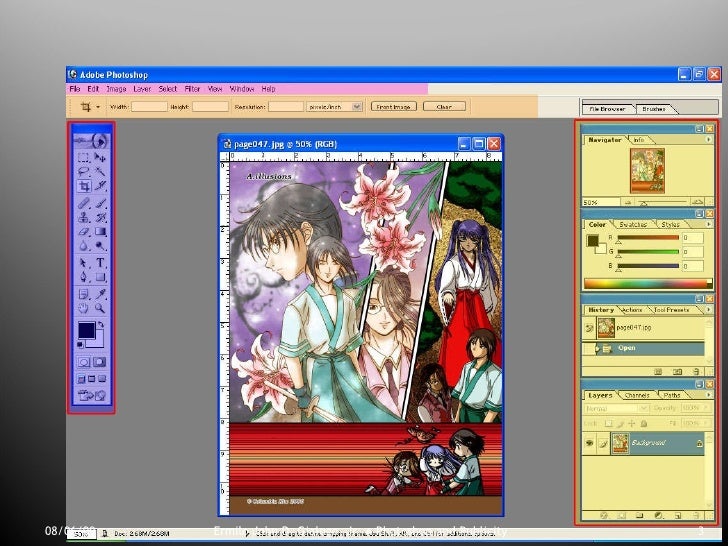Select the Move tool
728x546 pixels.
100,157
